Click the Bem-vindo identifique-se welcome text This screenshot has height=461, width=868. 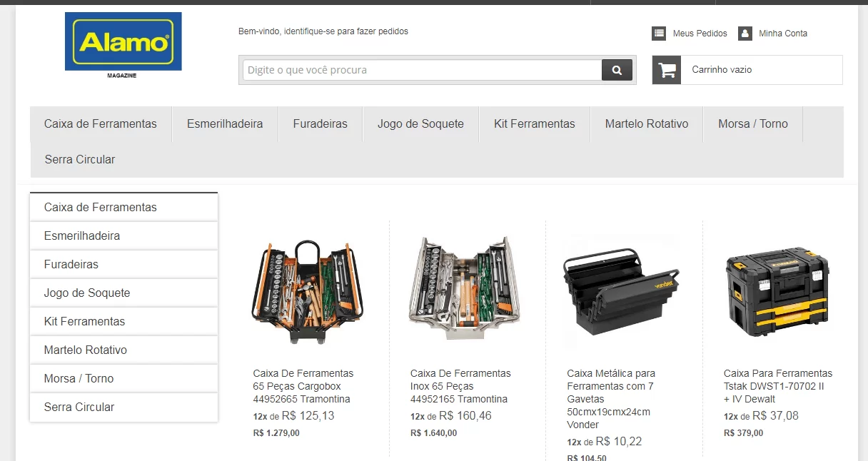click(323, 31)
